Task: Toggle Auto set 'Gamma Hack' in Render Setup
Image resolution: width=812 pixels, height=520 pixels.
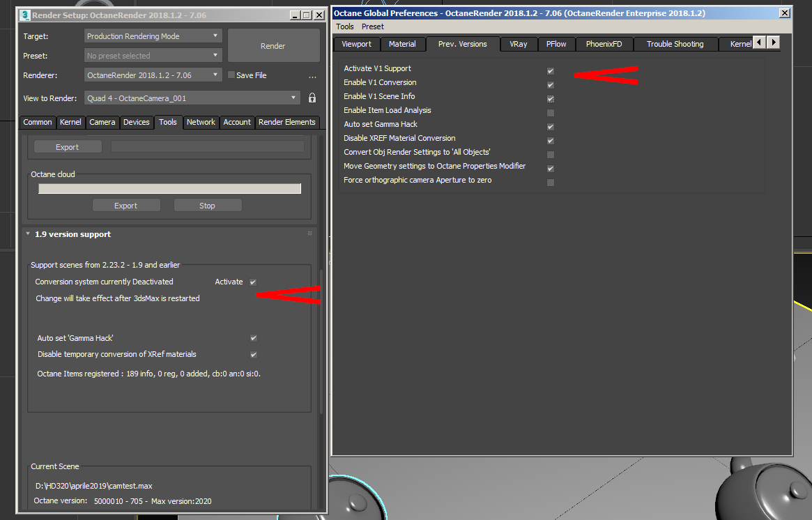Action: (x=254, y=338)
